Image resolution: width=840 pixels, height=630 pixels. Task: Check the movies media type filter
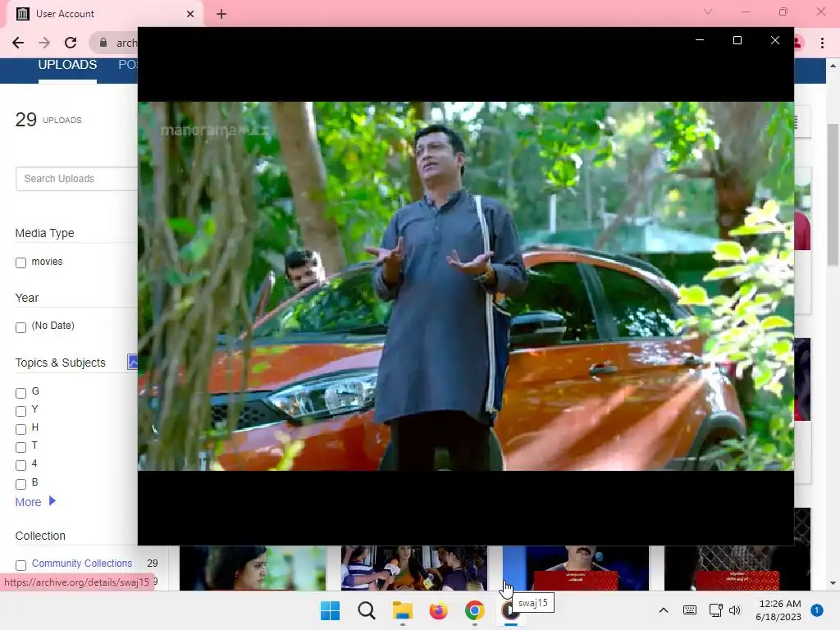[21, 262]
